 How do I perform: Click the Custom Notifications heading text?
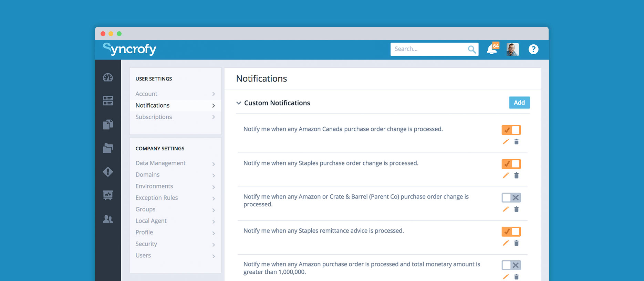click(x=277, y=103)
